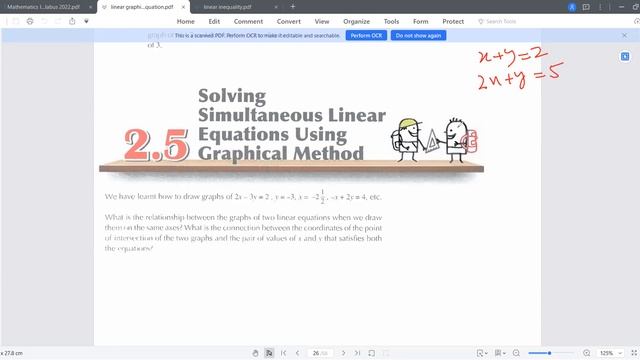Go to the last page
640x360 pixels.
(357, 353)
